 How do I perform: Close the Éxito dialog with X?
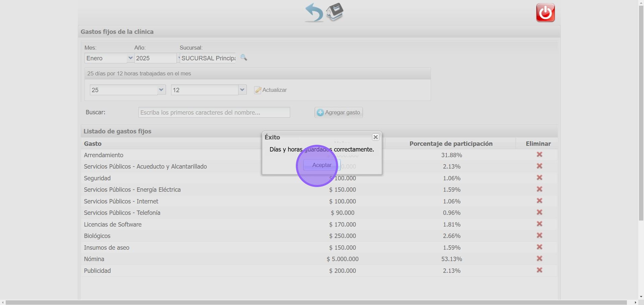375,137
